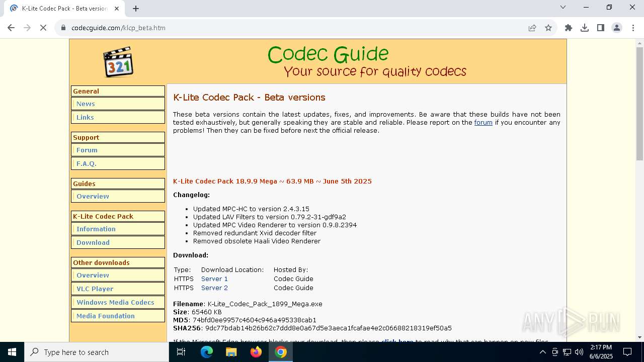Show hidden system tray icons
The image size is (644, 362).
click(542, 352)
